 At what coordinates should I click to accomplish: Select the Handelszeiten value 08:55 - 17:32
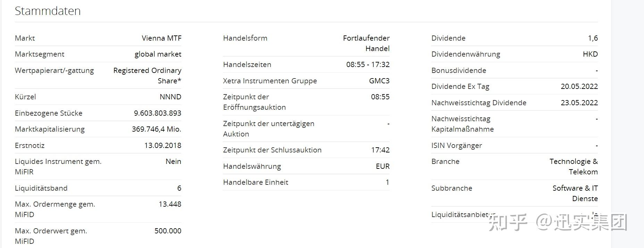368,65
